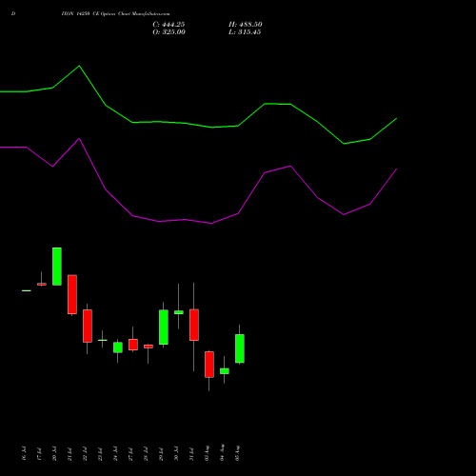Select the red candle for 03 Aug
The height and width of the screenshot is (476, 476).
209,365
